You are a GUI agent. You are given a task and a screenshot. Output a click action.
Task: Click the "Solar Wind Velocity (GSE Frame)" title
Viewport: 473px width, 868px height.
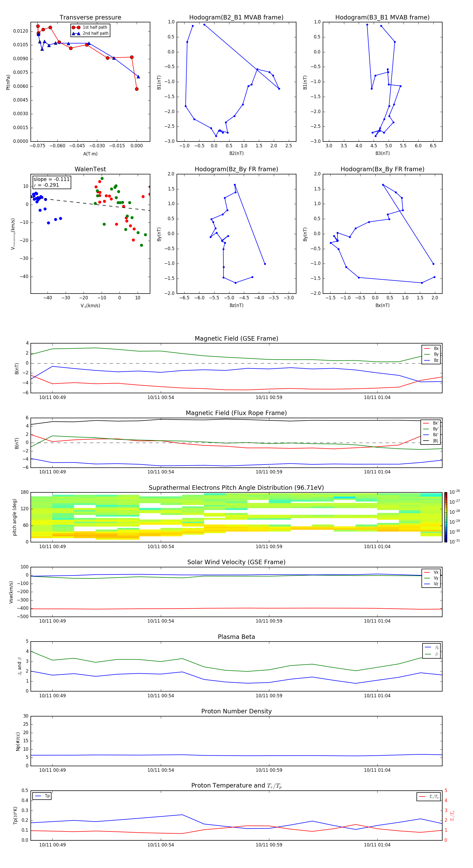point(236,562)
